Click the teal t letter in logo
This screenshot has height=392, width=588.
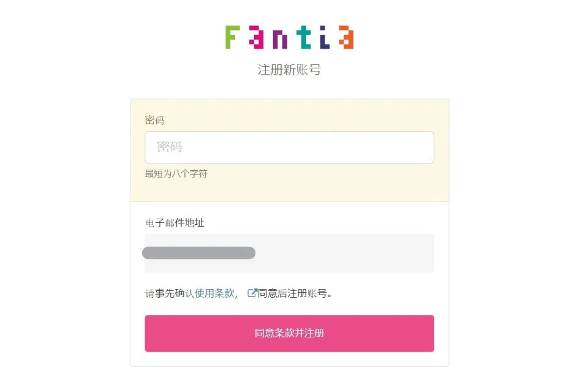[304, 37]
